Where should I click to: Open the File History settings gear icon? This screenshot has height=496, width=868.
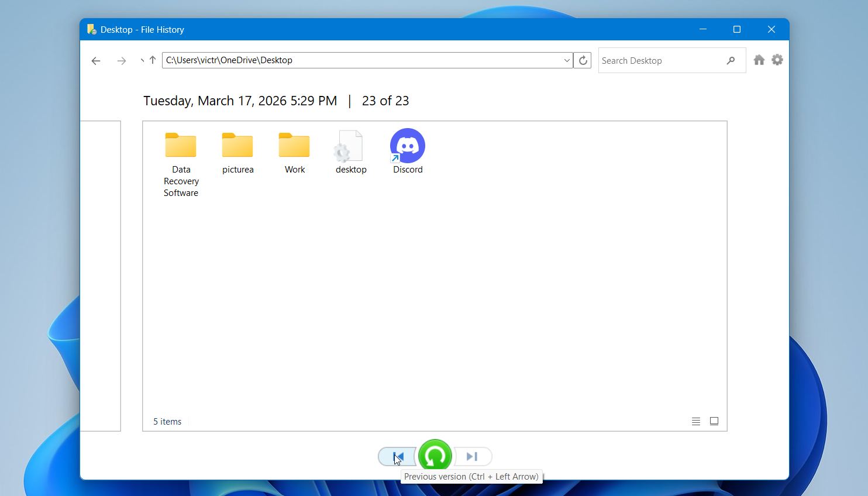tap(777, 60)
